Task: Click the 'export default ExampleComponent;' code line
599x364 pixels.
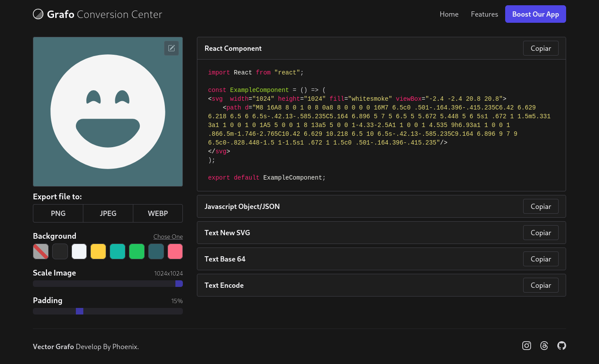Action: click(x=267, y=177)
